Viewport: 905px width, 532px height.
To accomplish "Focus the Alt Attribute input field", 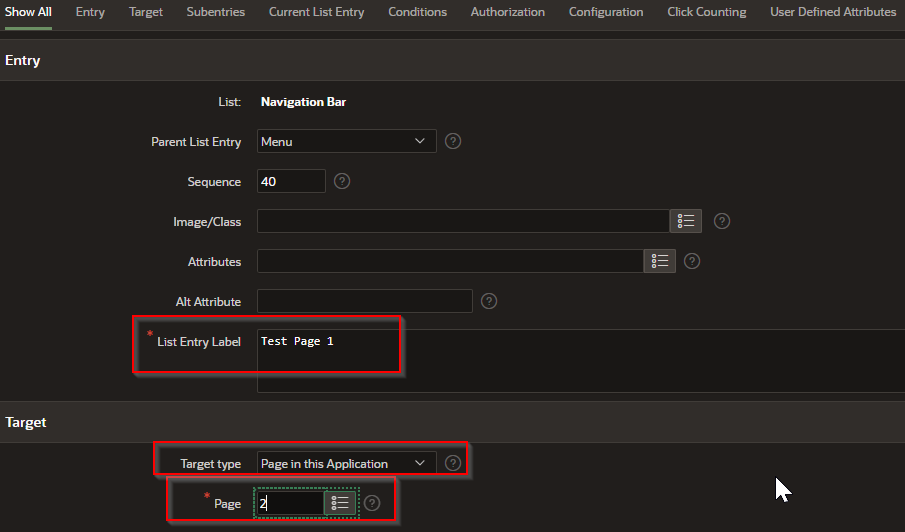I will coord(365,301).
